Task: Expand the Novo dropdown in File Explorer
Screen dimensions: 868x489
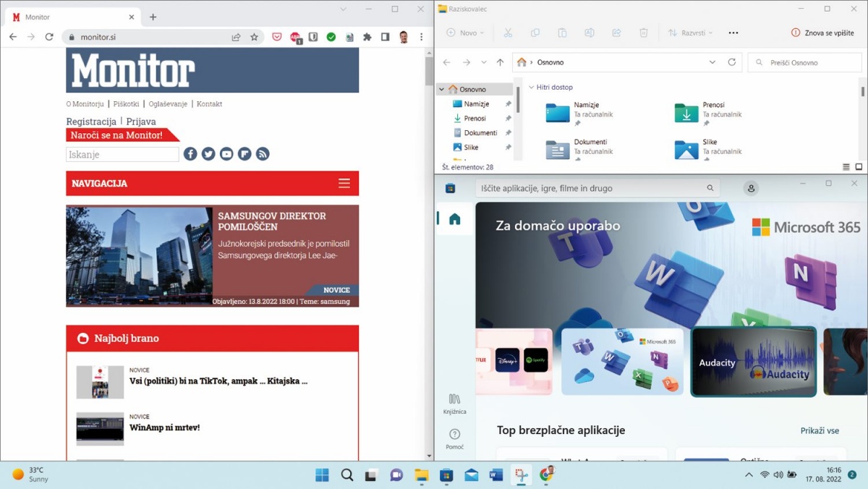Action: (465, 33)
